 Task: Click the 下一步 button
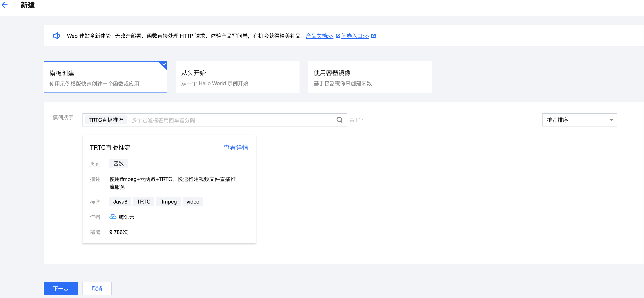pyautogui.click(x=61, y=289)
